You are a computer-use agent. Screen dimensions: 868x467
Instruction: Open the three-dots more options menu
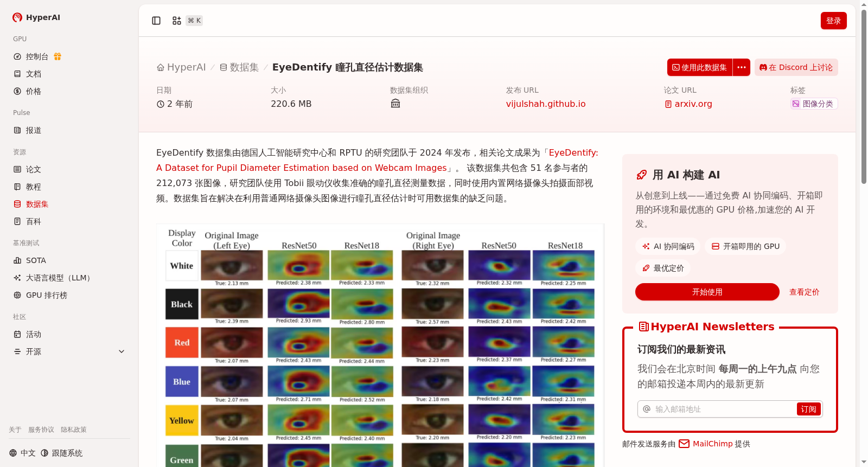point(742,67)
